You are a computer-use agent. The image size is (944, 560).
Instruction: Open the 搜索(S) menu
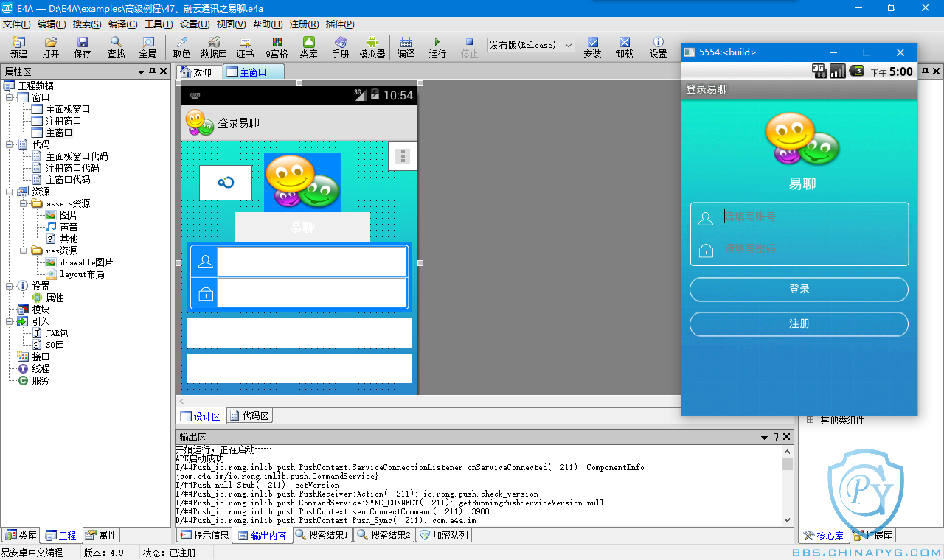(87, 24)
